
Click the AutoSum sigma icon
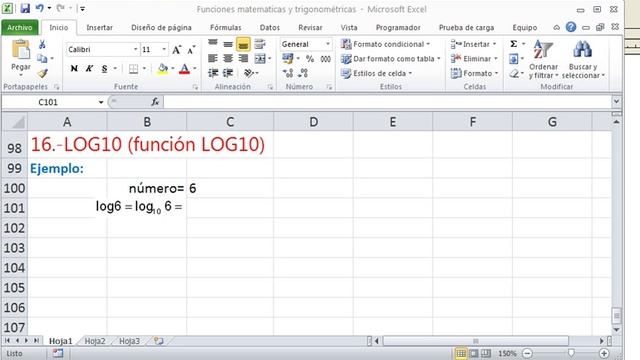click(513, 44)
